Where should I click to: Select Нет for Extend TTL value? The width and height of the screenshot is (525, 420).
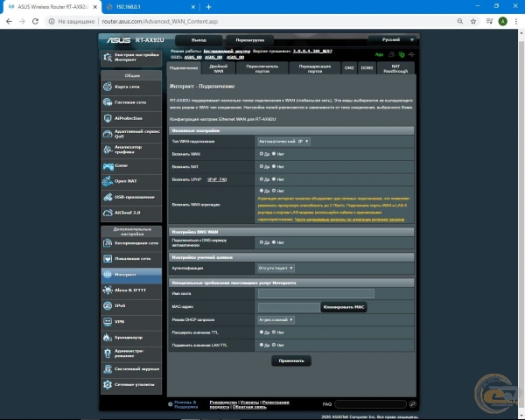(274, 332)
